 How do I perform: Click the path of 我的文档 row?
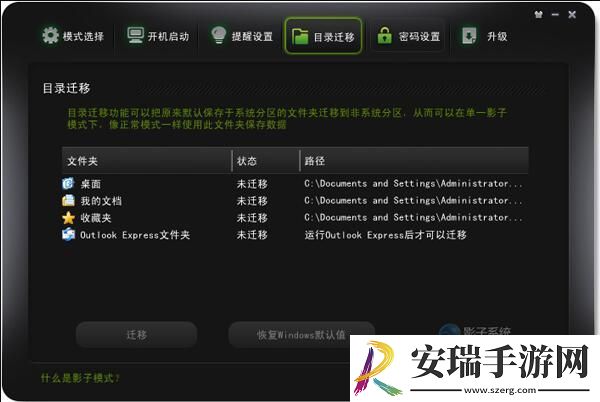tap(413, 200)
